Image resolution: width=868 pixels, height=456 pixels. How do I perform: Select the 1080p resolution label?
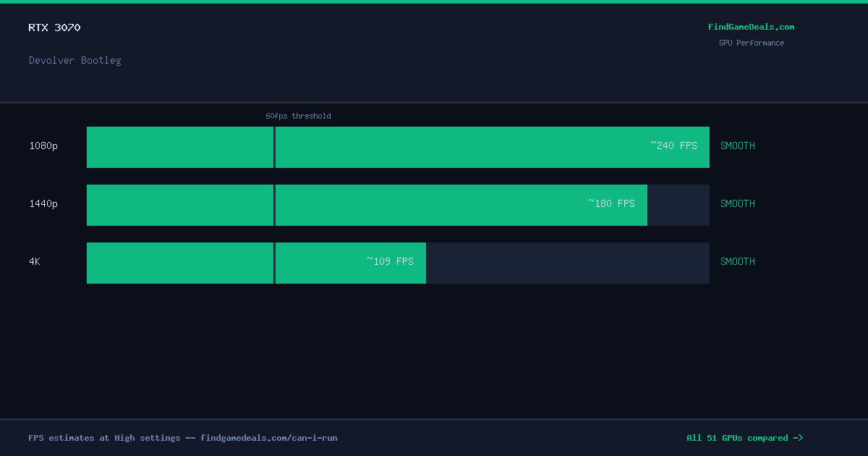click(43, 145)
